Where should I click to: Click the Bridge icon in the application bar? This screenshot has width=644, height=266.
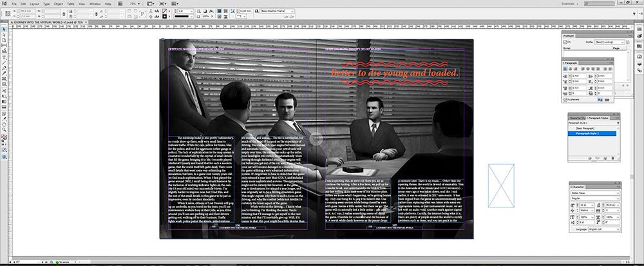(120, 4)
